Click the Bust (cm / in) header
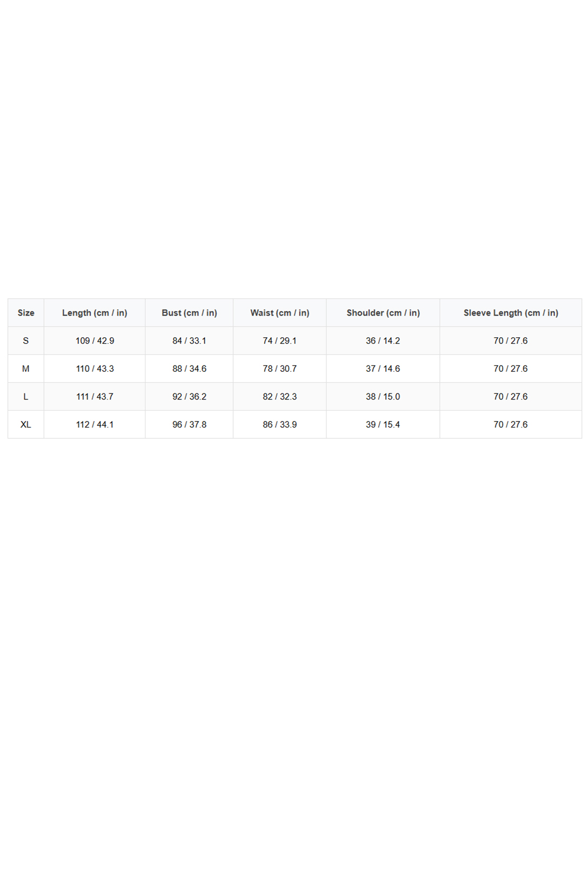 tap(189, 313)
